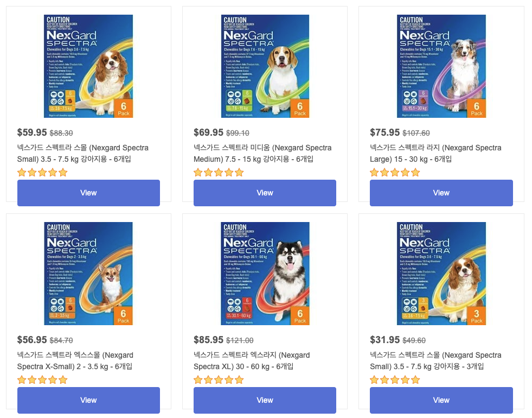Click star rating under XL product
The height and width of the screenshot is (418, 532).
pos(219,379)
